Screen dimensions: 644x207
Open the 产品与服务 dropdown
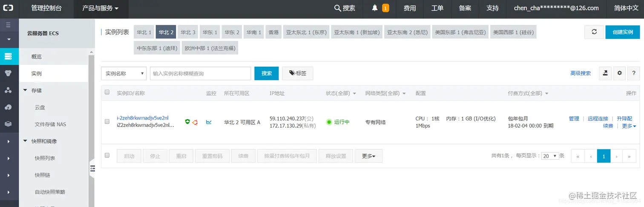tap(101, 8)
